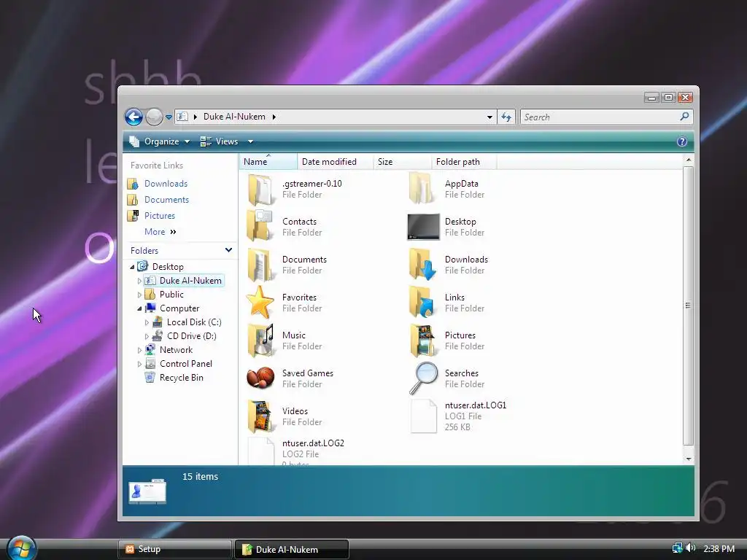
Task: Select the Documents folder icon in file list
Action: [x=260, y=265]
